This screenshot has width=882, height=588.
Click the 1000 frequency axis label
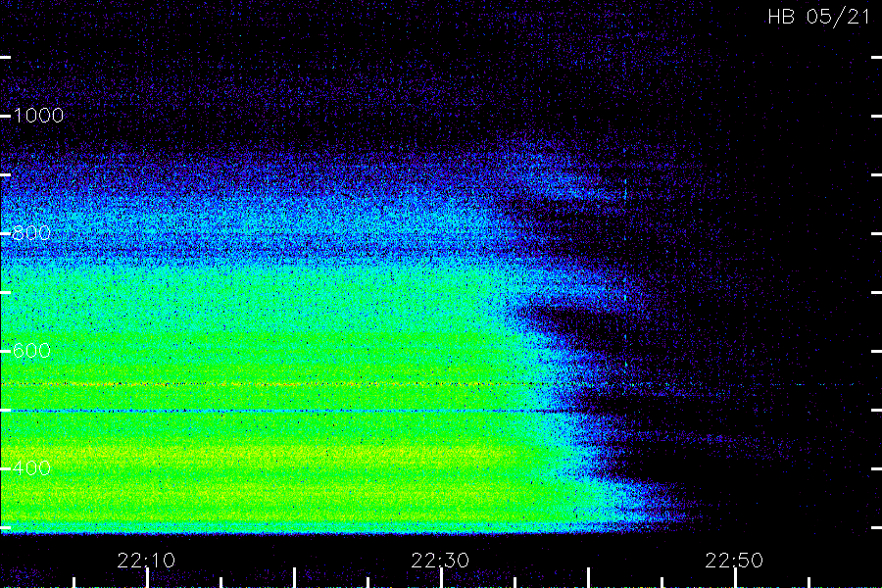(38, 116)
